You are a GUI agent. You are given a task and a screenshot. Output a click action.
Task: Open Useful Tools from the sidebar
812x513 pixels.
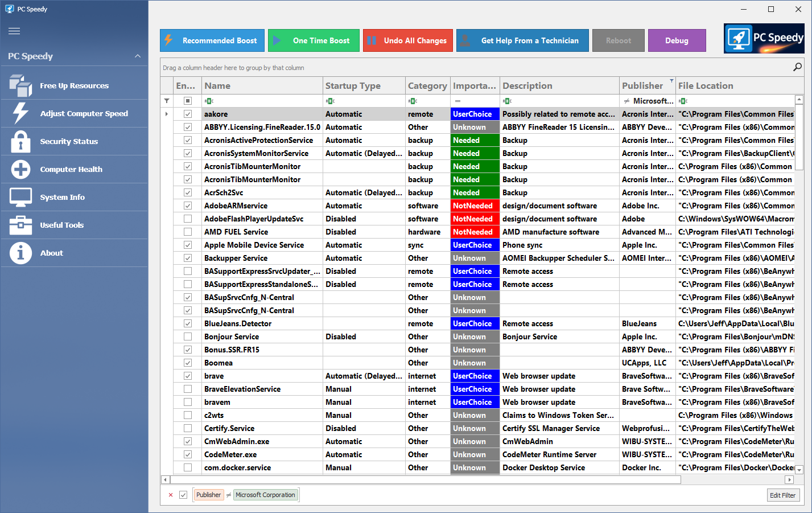pos(74,225)
